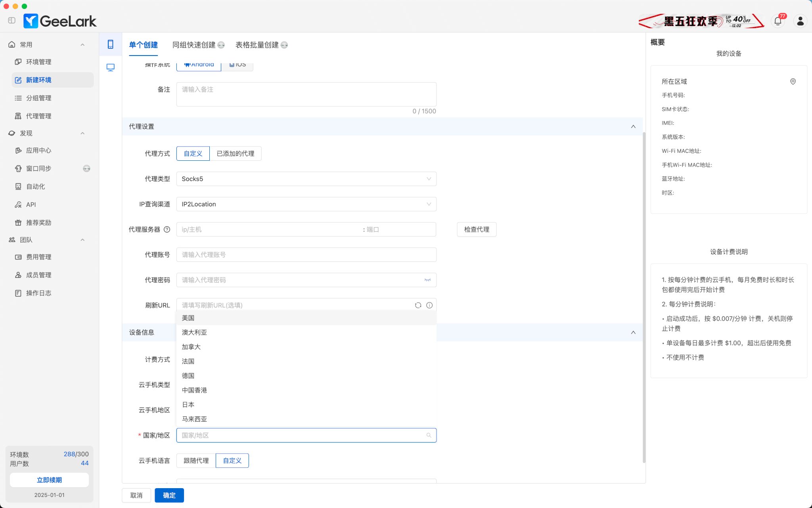
Task: Click the refresh URL reload icon
Action: pyautogui.click(x=418, y=305)
